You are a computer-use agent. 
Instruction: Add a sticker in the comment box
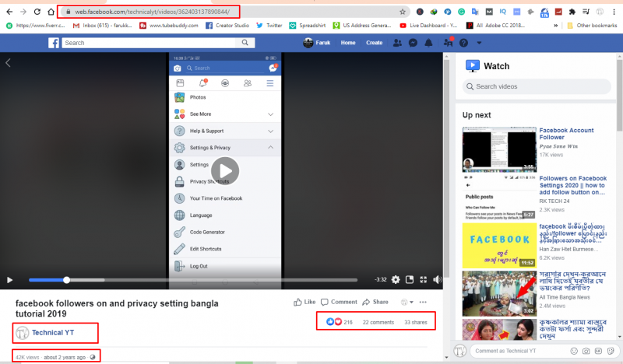[611, 351]
